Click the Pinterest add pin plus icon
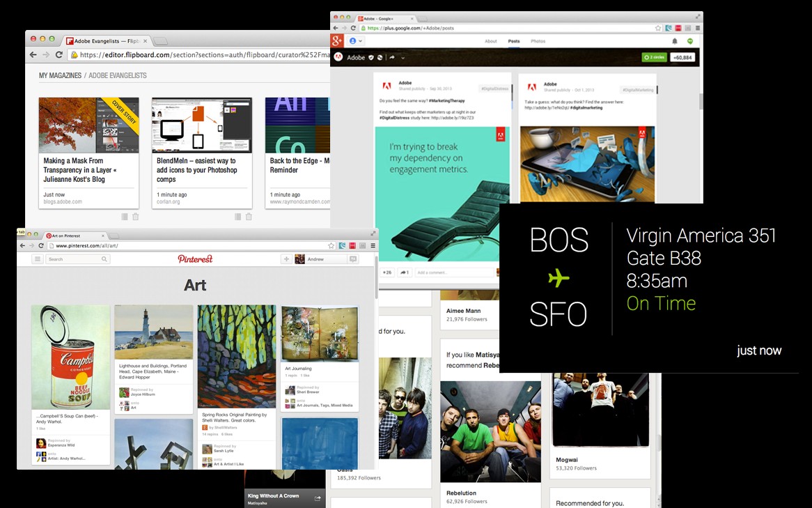Screen dimensions: 812x508 tap(286, 259)
